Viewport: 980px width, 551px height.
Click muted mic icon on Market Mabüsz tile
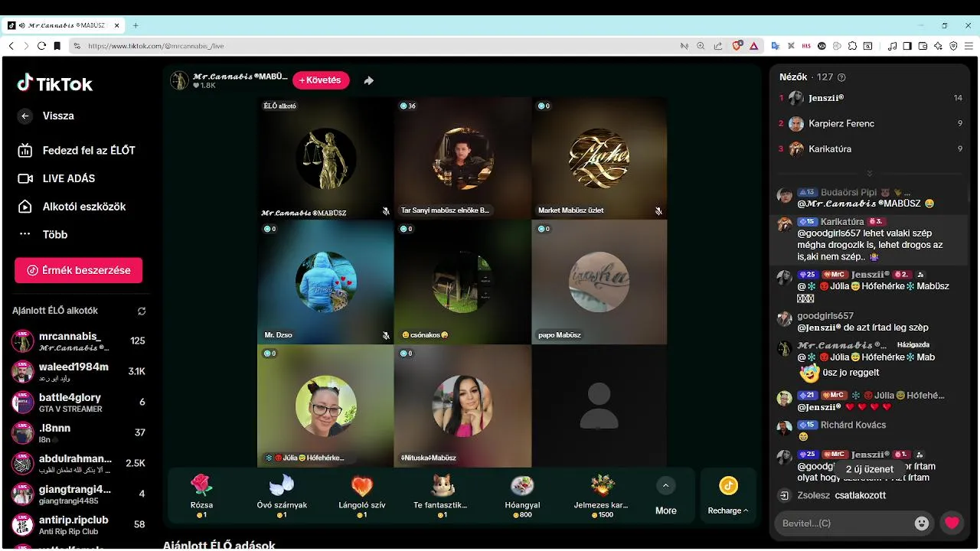(x=658, y=211)
